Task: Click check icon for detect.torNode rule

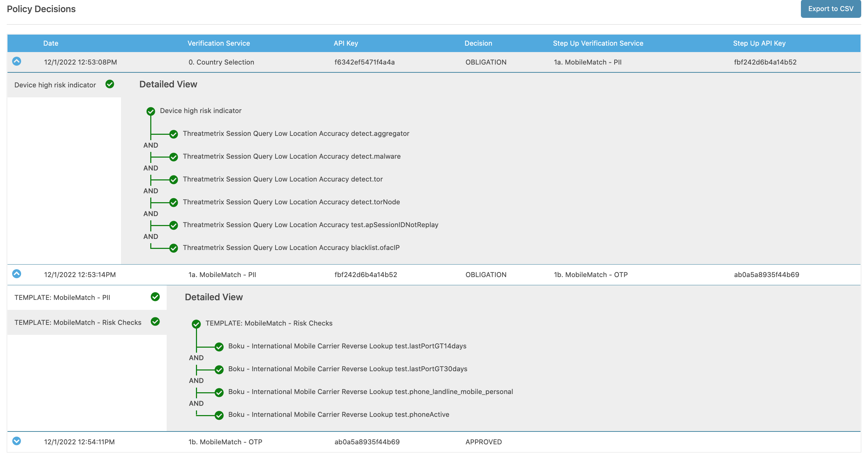Action: point(174,203)
